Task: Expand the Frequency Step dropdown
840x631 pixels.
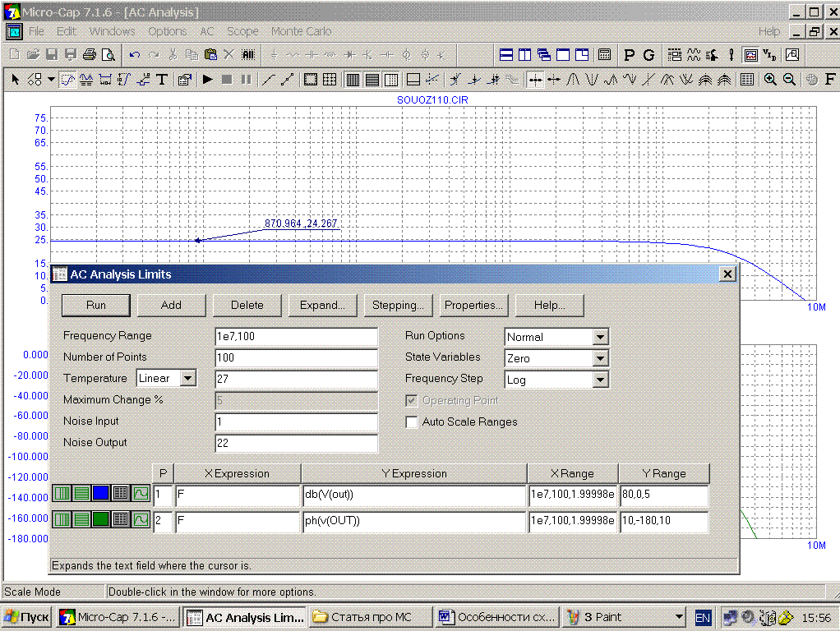Action: tap(600, 380)
